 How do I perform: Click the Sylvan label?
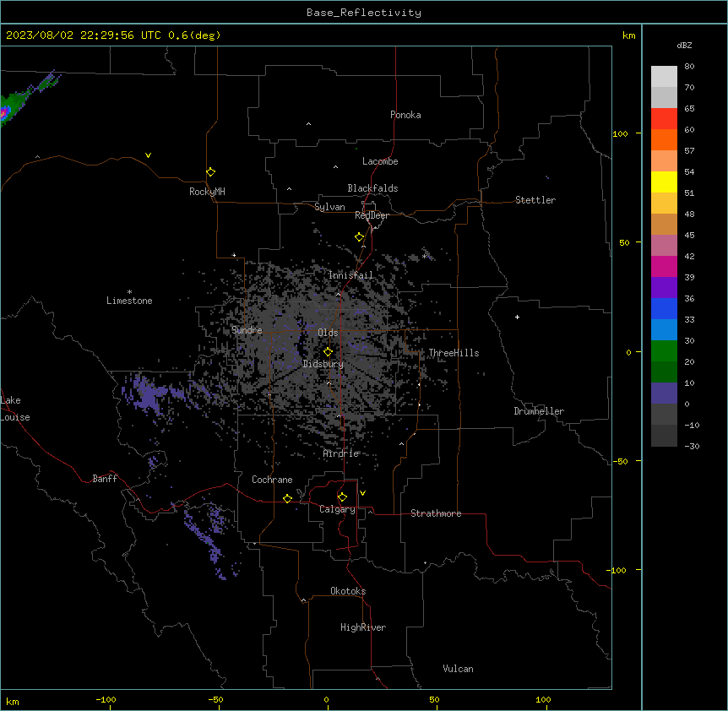(x=329, y=207)
